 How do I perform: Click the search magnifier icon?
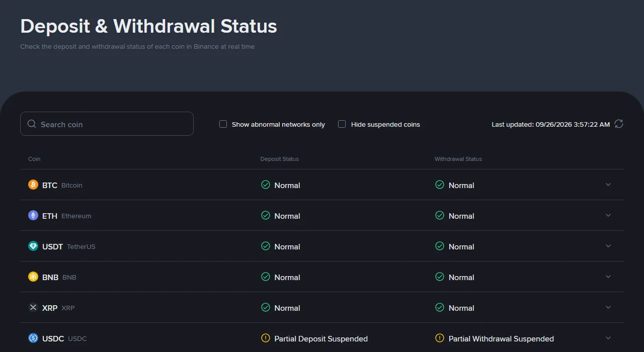point(32,124)
